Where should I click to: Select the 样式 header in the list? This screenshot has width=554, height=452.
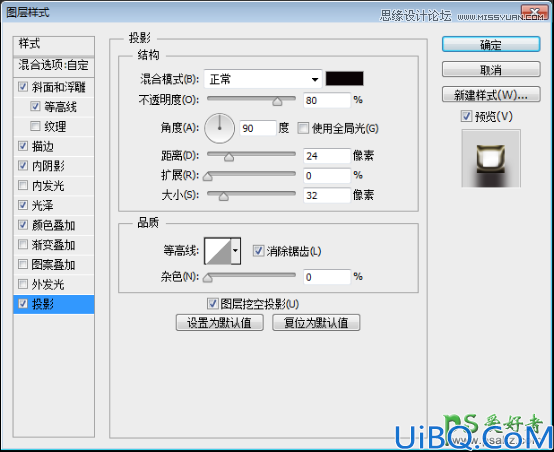pyautogui.click(x=54, y=45)
